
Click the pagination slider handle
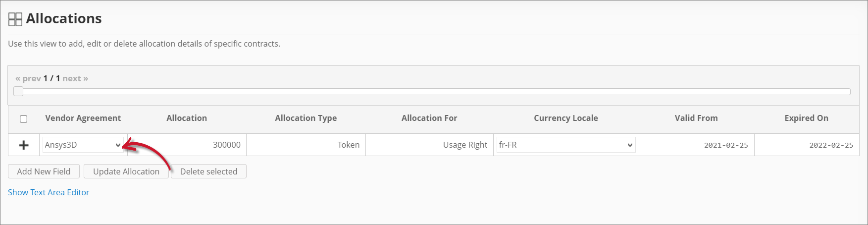pos(18,91)
